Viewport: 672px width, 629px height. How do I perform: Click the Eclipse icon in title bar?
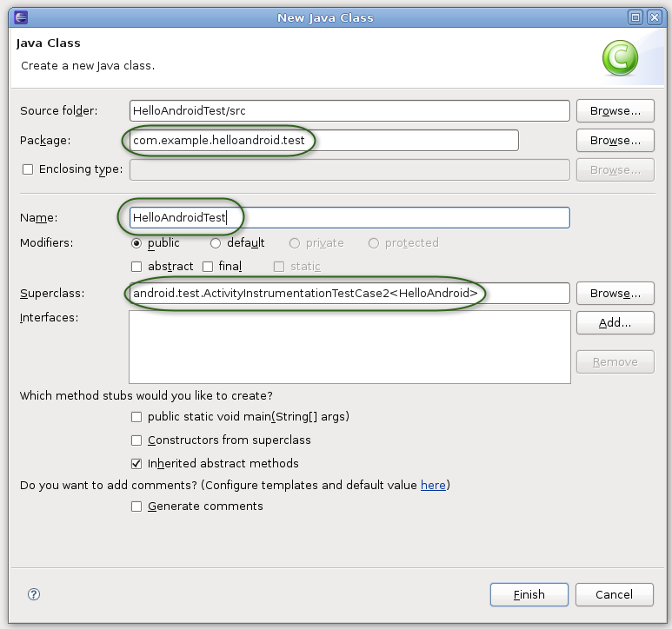(x=20, y=17)
